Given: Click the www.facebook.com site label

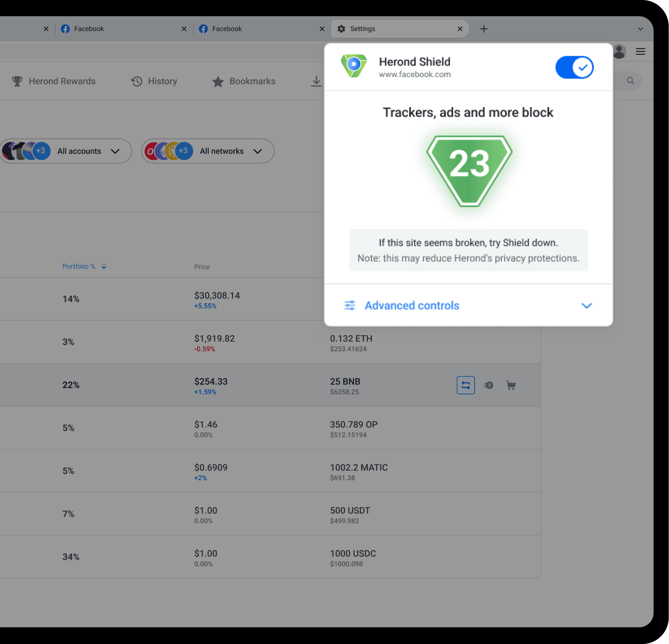Looking at the screenshot, I should (415, 74).
